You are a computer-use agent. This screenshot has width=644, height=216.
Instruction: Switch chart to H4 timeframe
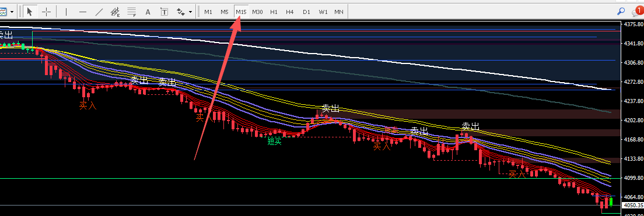pos(290,12)
